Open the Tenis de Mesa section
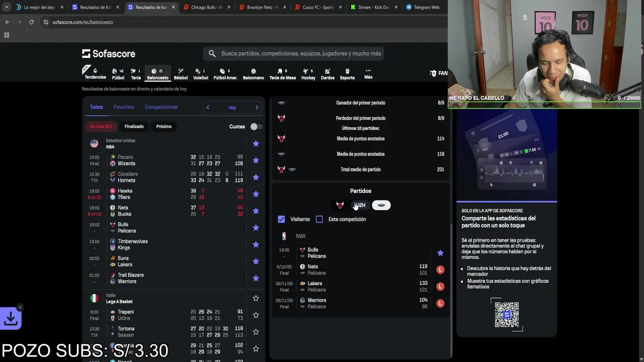The width and height of the screenshot is (644, 362). click(282, 74)
